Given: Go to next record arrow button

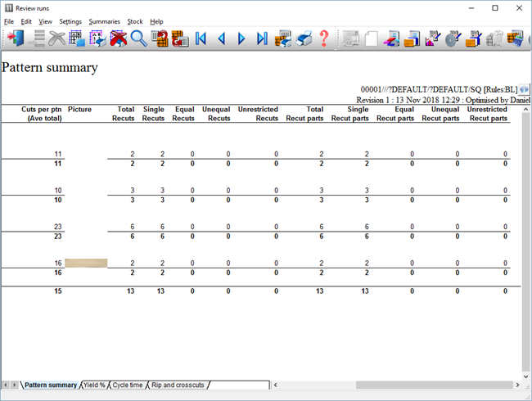Looking at the screenshot, I should pyautogui.click(x=241, y=38).
